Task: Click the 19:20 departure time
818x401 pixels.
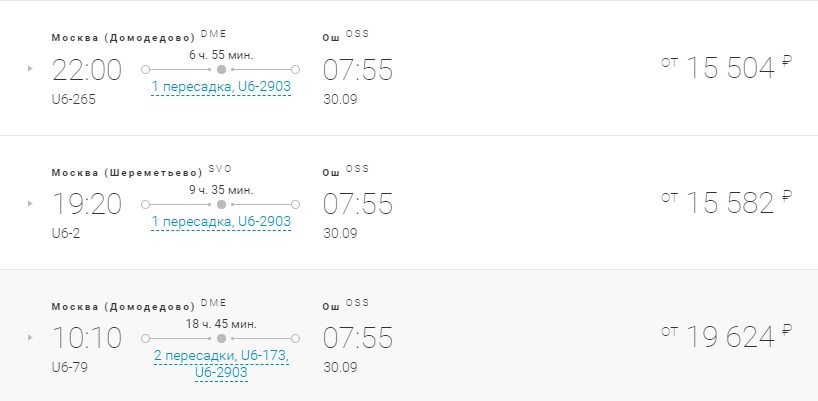Action: [87, 204]
